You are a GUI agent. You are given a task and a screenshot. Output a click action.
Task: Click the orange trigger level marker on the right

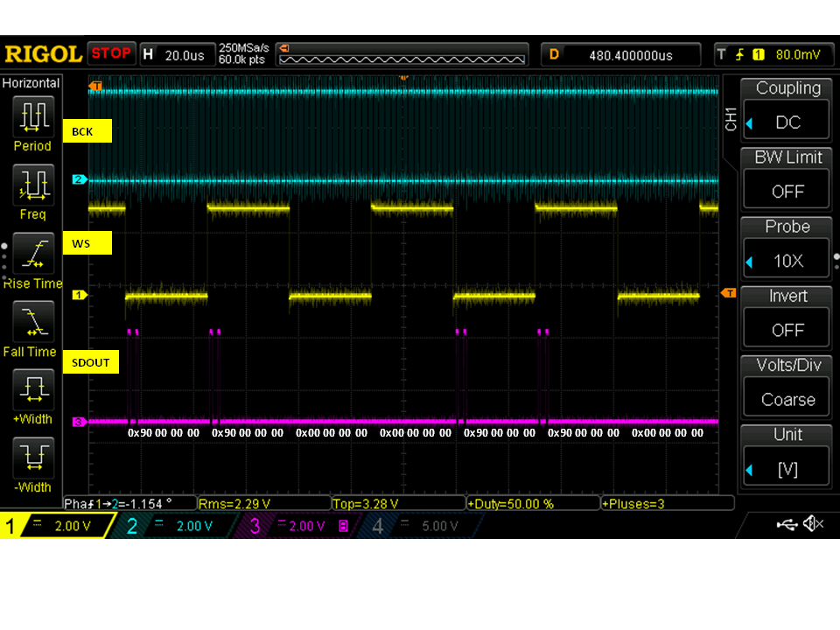click(729, 293)
